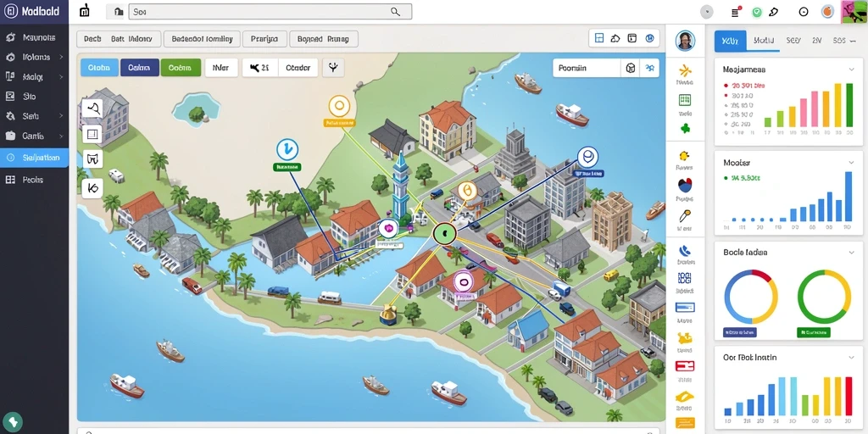Image resolution: width=868 pixels, height=434 pixels.
Task: Click the Bojaed Rtunng button
Action: [323, 39]
